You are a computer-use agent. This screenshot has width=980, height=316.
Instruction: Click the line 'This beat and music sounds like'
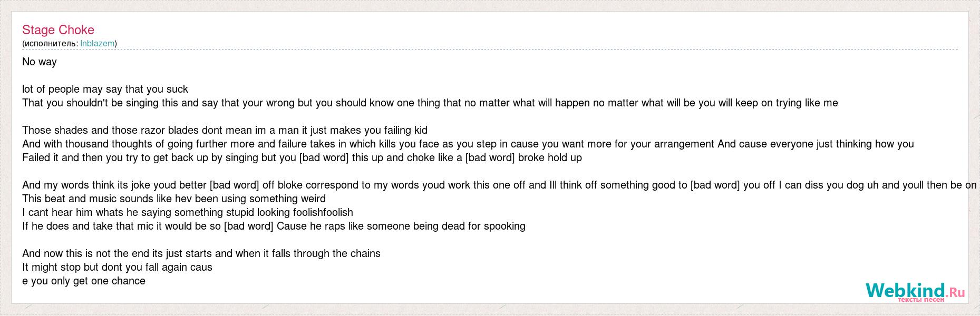pos(174,199)
